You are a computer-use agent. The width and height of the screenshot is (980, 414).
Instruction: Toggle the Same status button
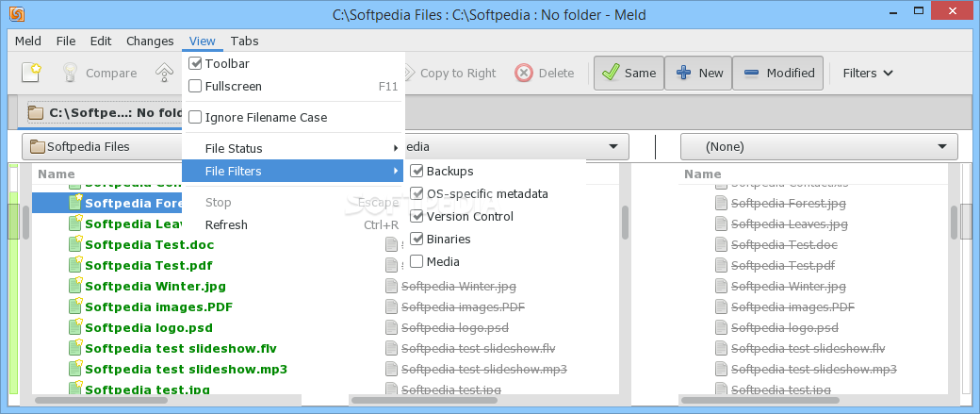[x=629, y=74]
